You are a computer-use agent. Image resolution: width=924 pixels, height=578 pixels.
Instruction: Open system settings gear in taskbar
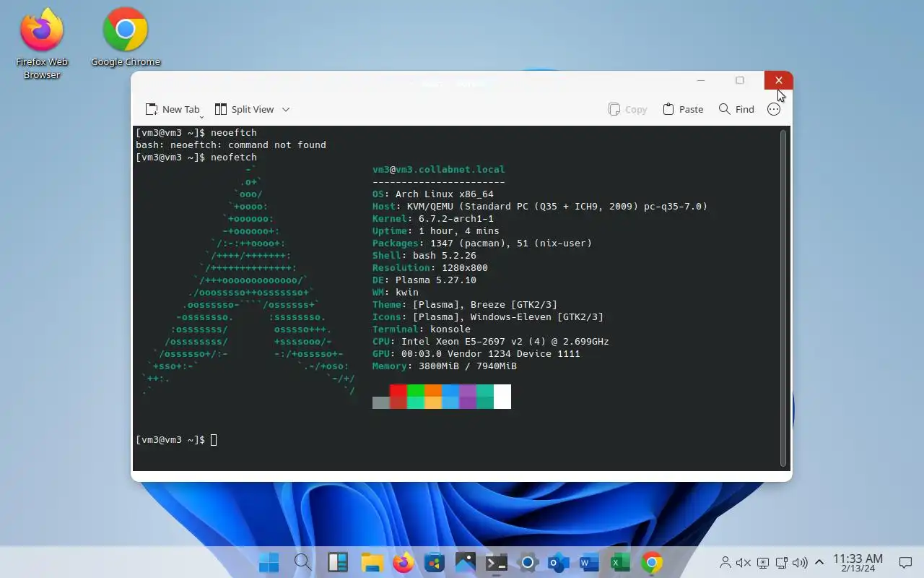point(528,562)
